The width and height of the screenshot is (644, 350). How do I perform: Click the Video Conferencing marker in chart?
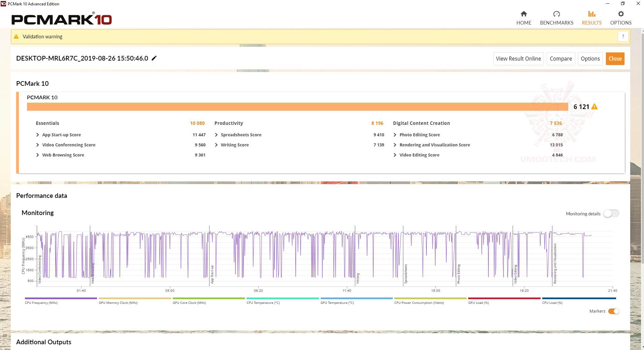click(x=39, y=269)
